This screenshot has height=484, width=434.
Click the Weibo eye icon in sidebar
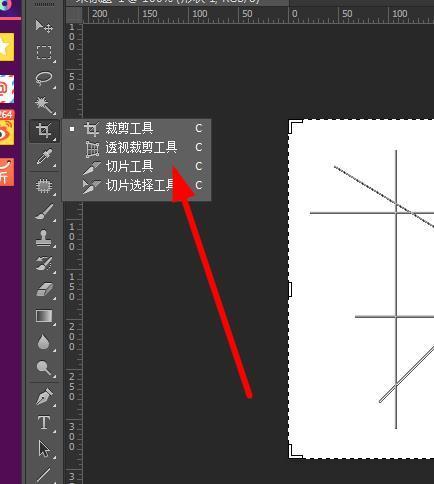pyautogui.click(x=7, y=132)
